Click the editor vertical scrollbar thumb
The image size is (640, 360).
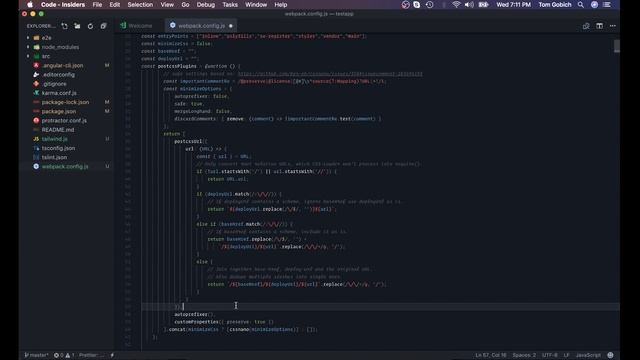617,46
